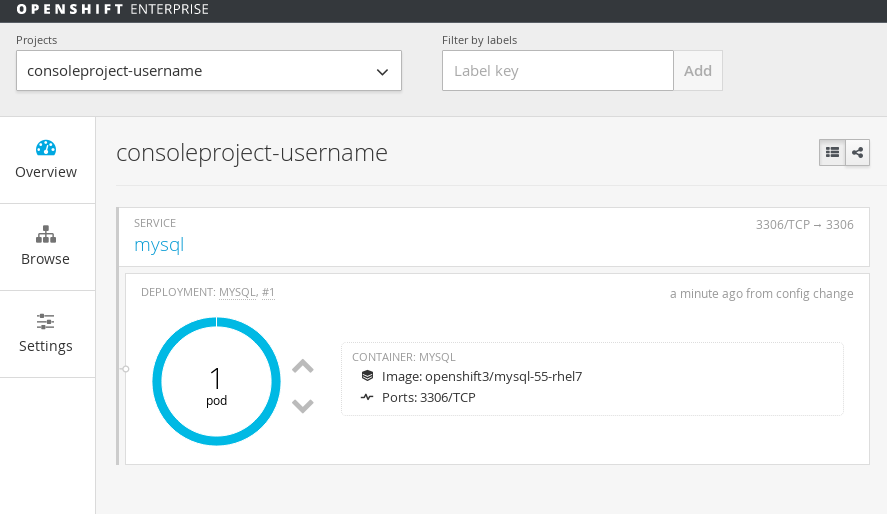Open the Settings sliders icon in sidebar
The height and width of the screenshot is (514, 887).
click(45, 322)
